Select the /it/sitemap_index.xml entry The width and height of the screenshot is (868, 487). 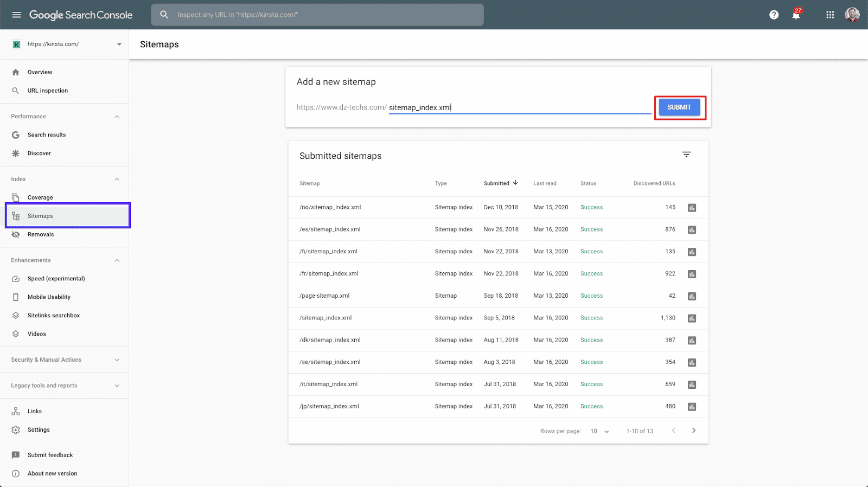coord(328,384)
